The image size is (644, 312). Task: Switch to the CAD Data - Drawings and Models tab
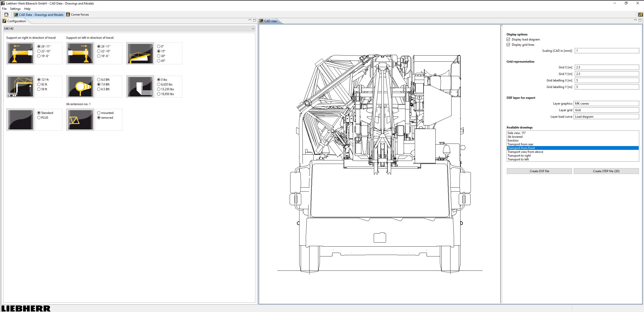click(39, 14)
